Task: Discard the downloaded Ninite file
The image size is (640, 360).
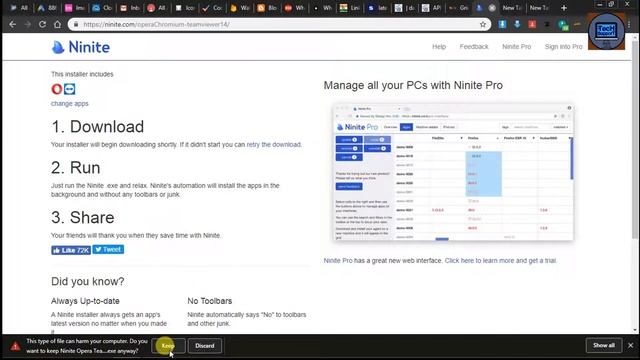Action: (204, 346)
